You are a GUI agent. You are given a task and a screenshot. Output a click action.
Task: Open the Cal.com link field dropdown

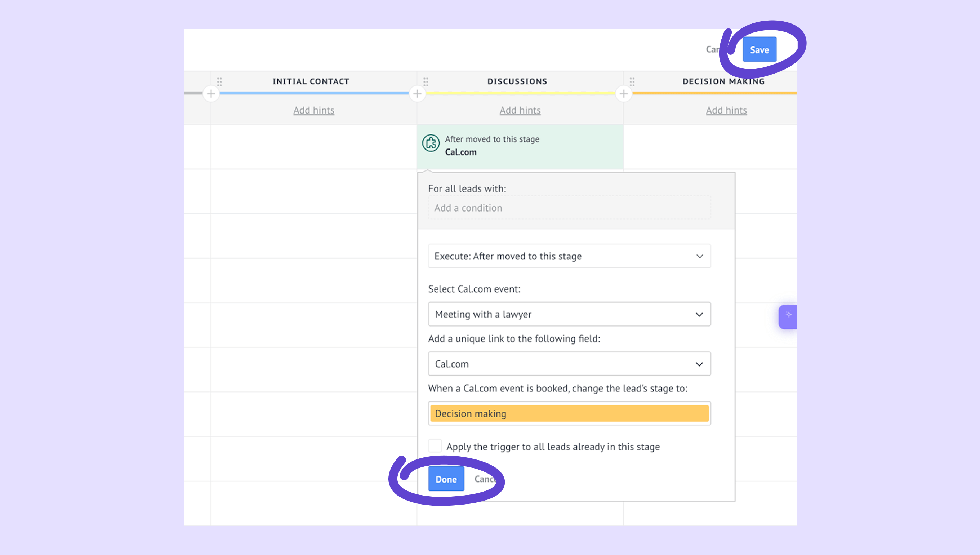click(x=569, y=364)
